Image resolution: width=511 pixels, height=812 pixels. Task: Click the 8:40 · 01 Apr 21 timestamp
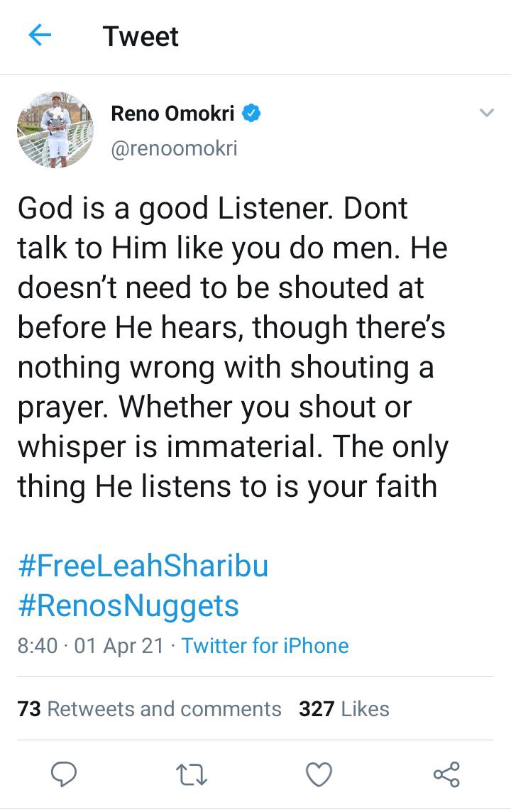pyautogui.click(x=91, y=646)
